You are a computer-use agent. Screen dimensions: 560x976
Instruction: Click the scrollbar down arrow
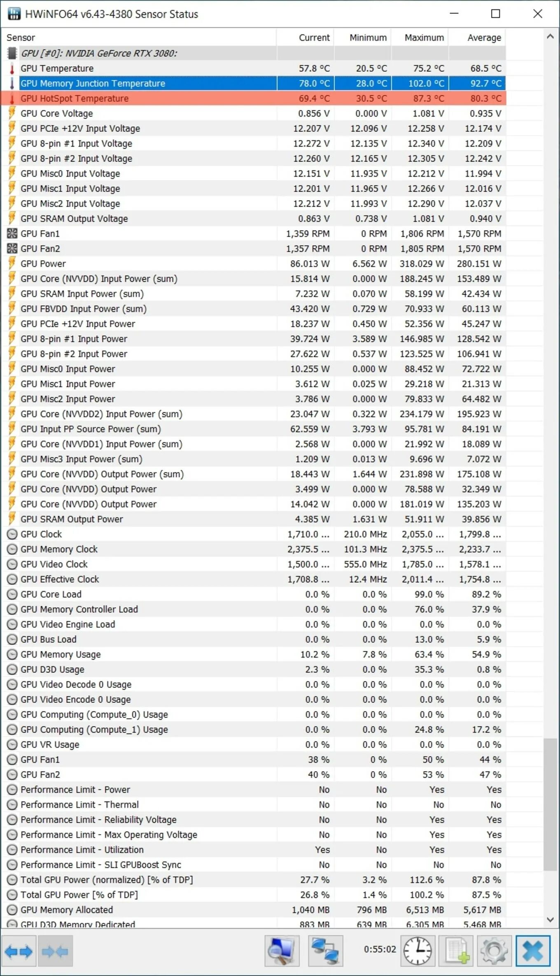[550, 920]
